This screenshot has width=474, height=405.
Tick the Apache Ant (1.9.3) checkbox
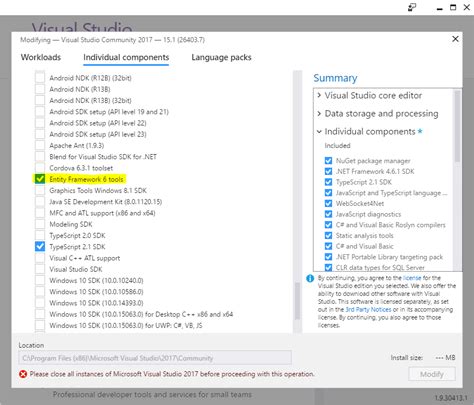(40, 145)
